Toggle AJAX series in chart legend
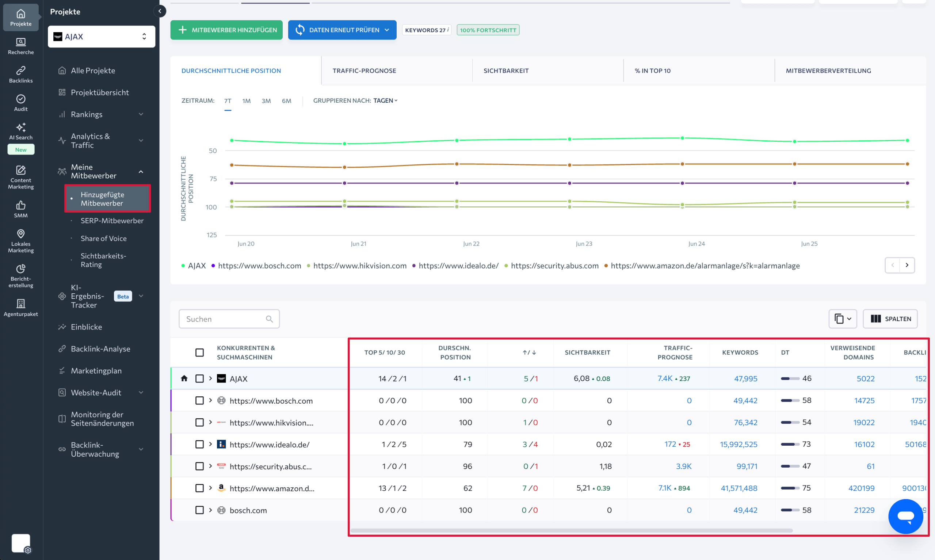The width and height of the screenshot is (935, 560). click(194, 266)
